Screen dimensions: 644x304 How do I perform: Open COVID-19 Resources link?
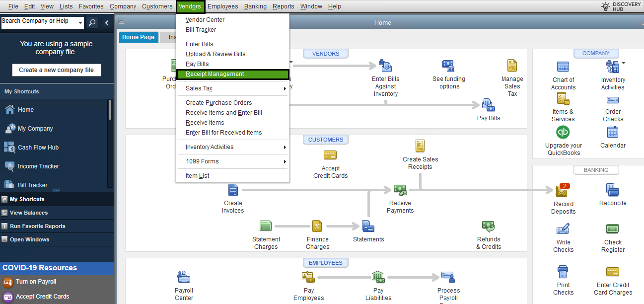40,268
